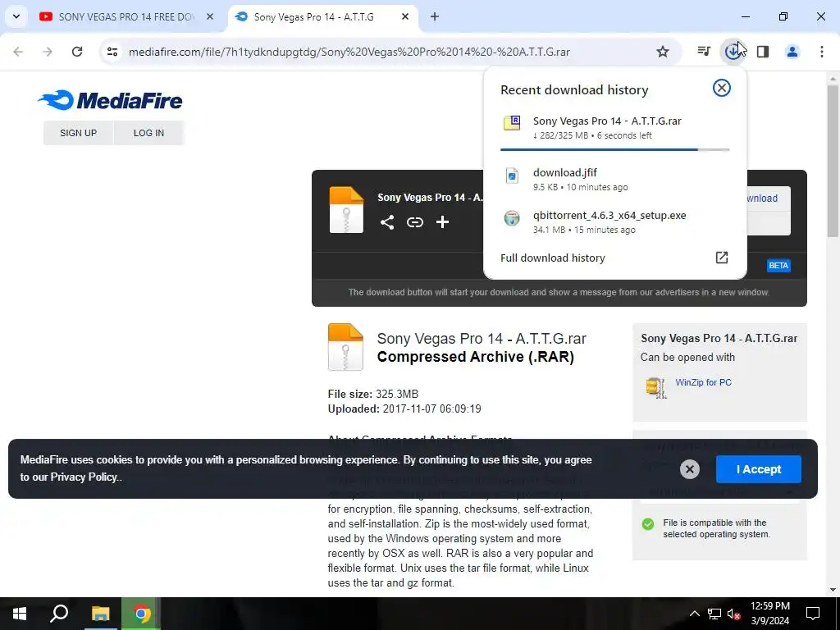
Task: Click the network tray icon
Action: pos(714,614)
